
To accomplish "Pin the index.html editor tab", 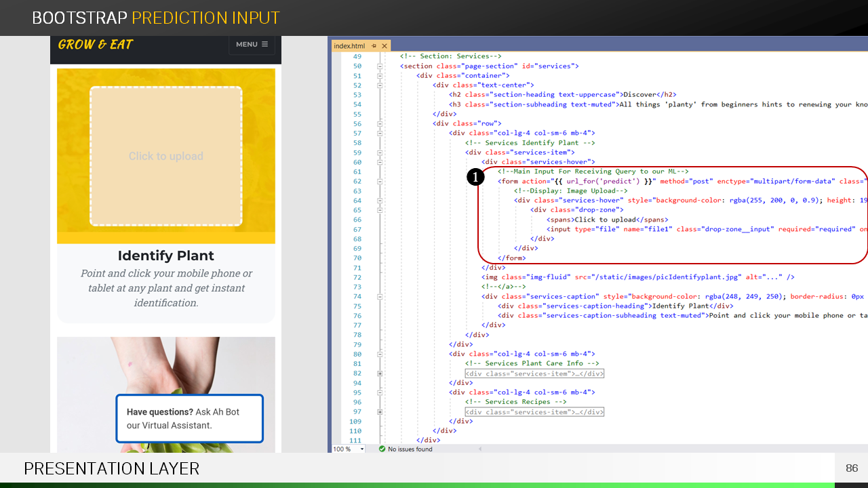I will click(x=374, y=46).
